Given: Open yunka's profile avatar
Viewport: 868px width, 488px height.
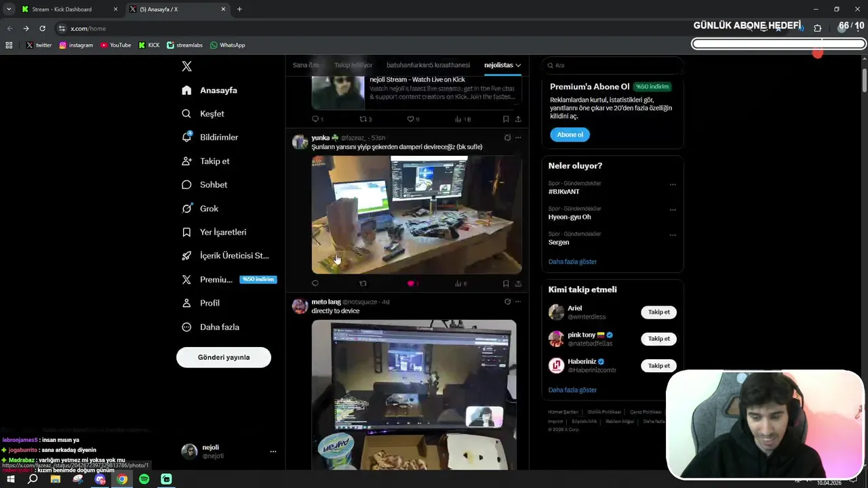Looking at the screenshot, I should click(300, 142).
